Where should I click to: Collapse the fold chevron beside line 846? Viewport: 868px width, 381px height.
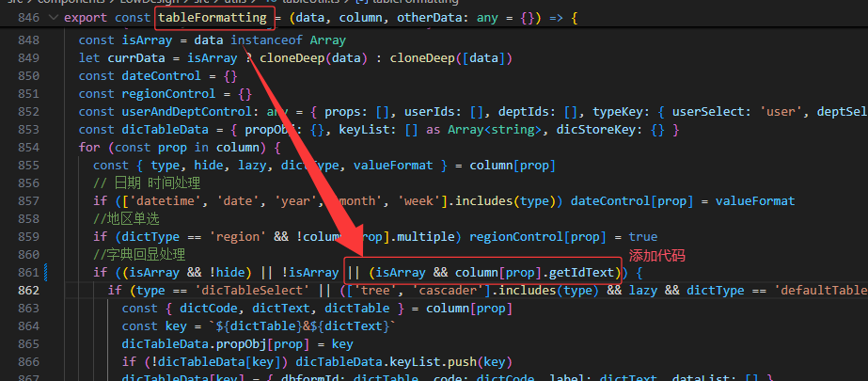52,19
